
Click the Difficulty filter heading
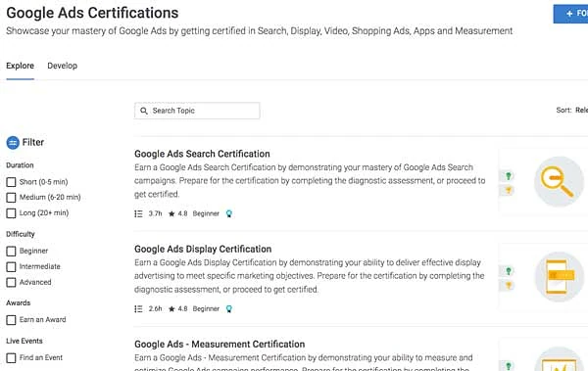point(21,234)
